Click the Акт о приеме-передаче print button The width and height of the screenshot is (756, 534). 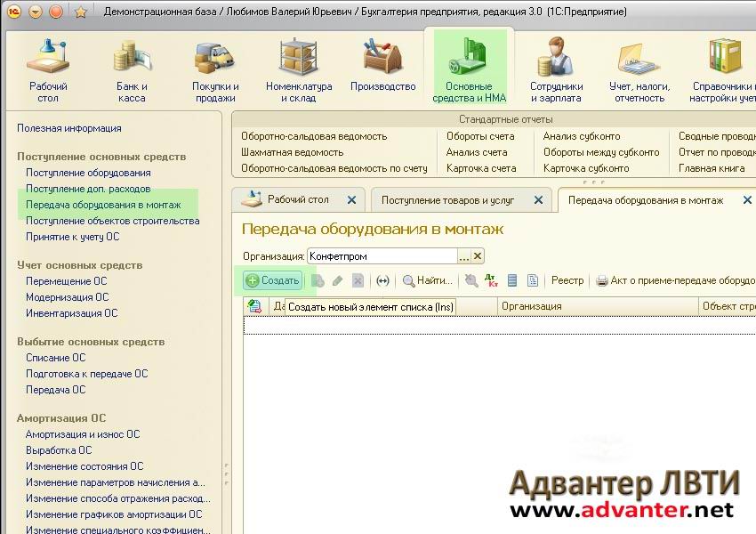(675, 280)
